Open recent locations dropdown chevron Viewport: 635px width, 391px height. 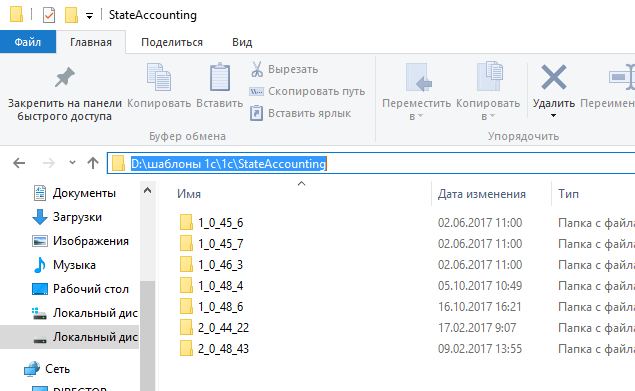(x=72, y=163)
